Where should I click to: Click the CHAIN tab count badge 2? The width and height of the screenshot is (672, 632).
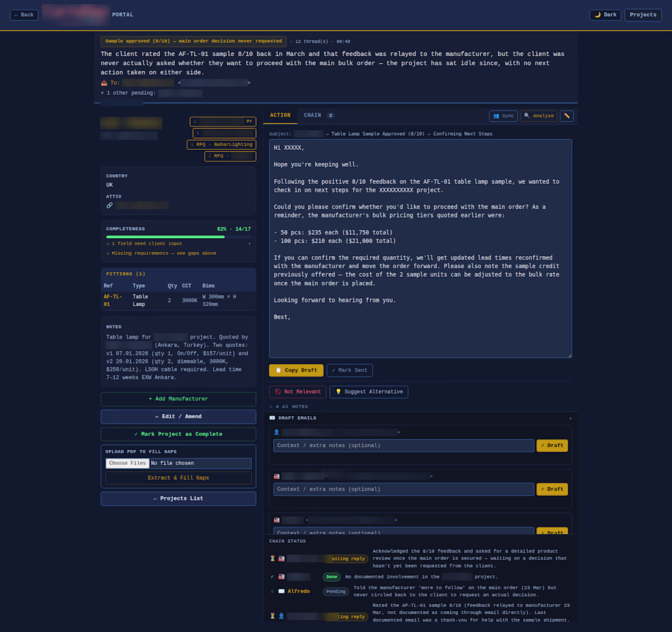pyautogui.click(x=331, y=116)
